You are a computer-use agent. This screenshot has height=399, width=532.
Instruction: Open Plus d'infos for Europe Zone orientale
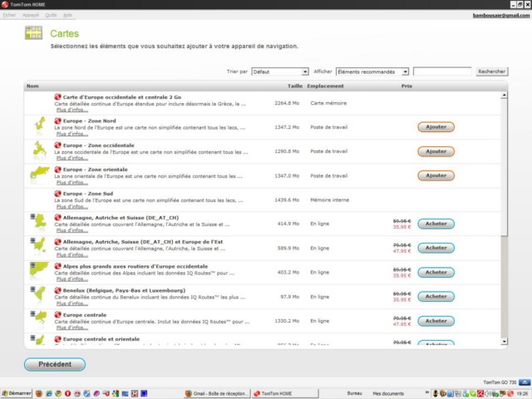72,182
